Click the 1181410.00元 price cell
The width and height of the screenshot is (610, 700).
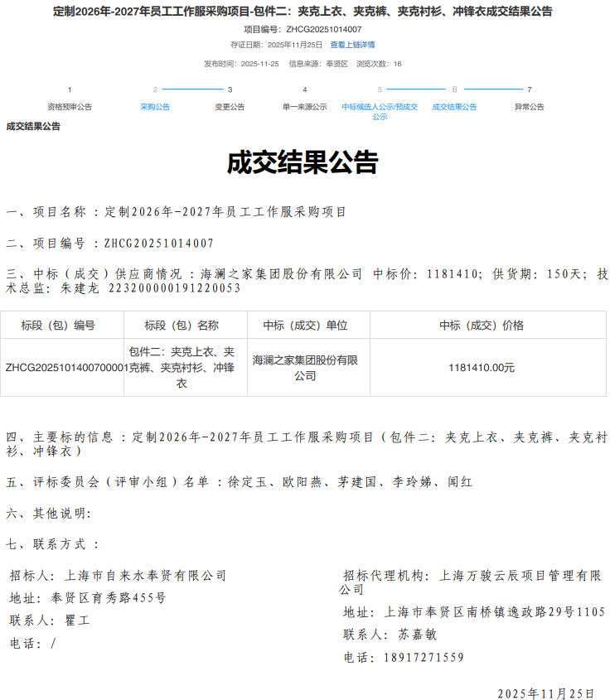[x=481, y=368]
